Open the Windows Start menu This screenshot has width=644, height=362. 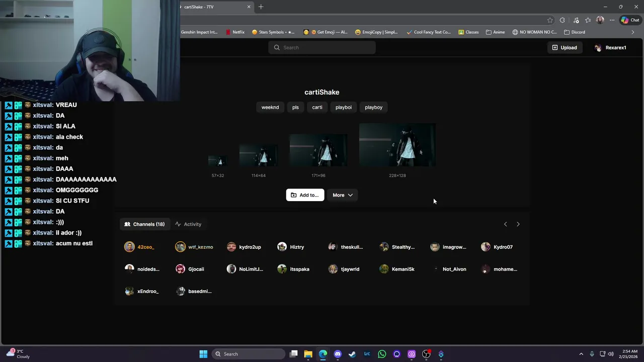(203, 354)
